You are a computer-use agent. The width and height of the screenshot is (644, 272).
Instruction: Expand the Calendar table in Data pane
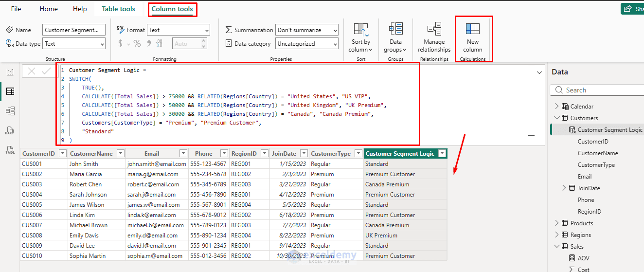pyautogui.click(x=557, y=107)
